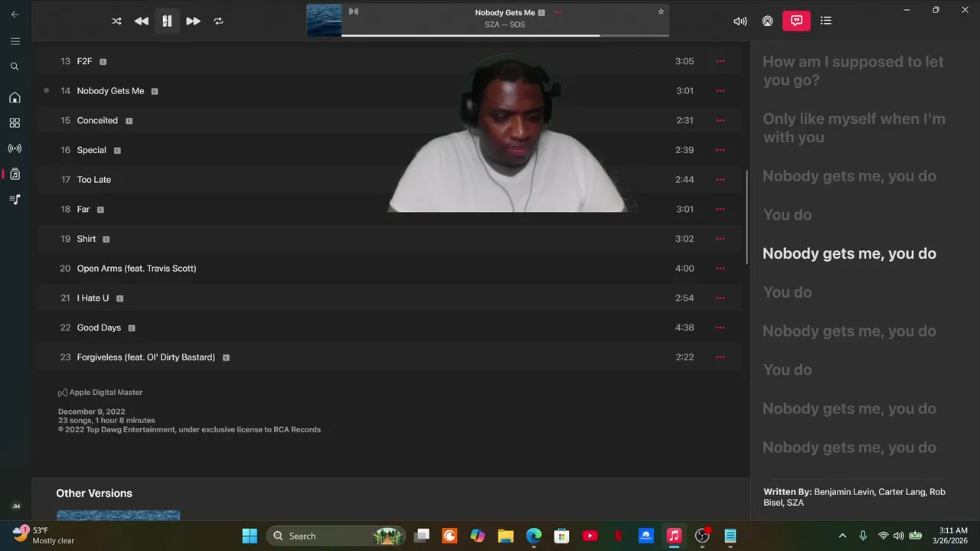Click the Other Versions album thumbnail
The image size is (980, 551).
(x=119, y=515)
